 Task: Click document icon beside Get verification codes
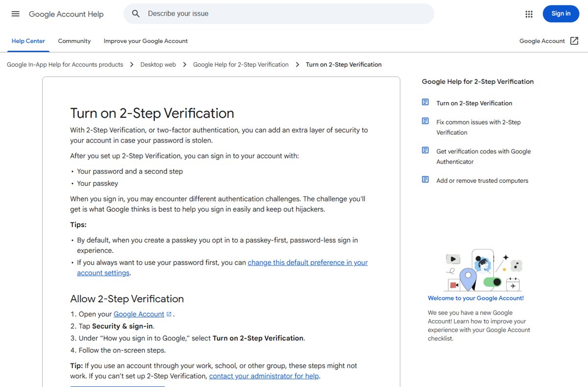tap(425, 150)
